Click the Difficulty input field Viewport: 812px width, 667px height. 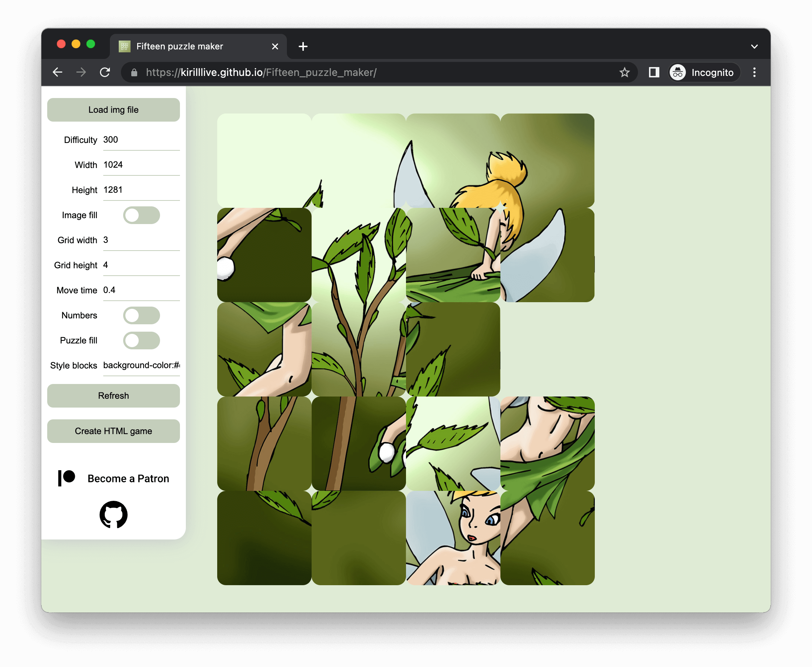click(141, 140)
